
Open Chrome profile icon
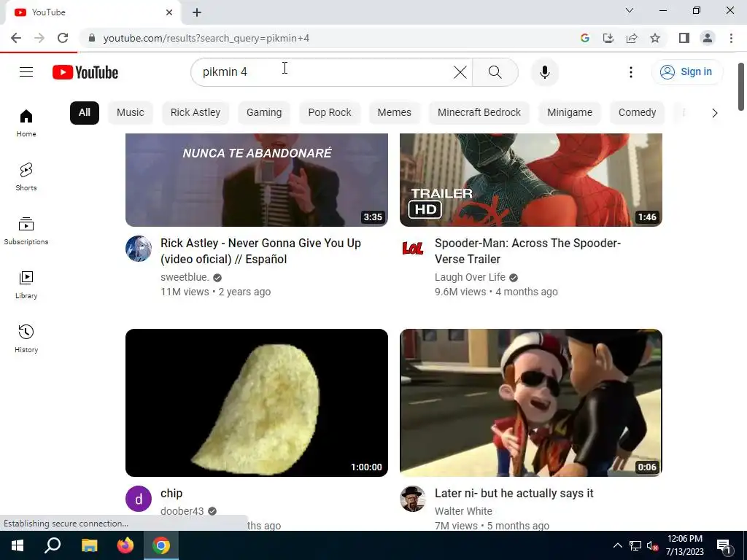point(708,38)
